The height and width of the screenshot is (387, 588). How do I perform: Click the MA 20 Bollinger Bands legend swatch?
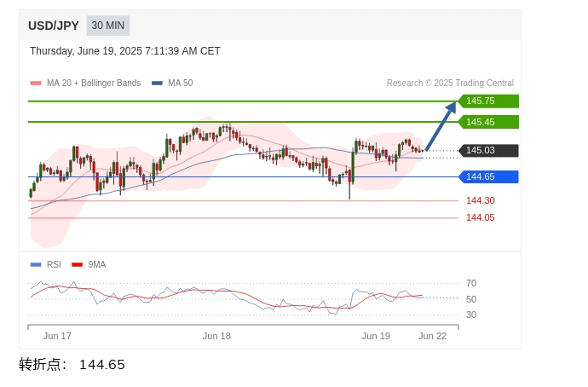click(36, 84)
